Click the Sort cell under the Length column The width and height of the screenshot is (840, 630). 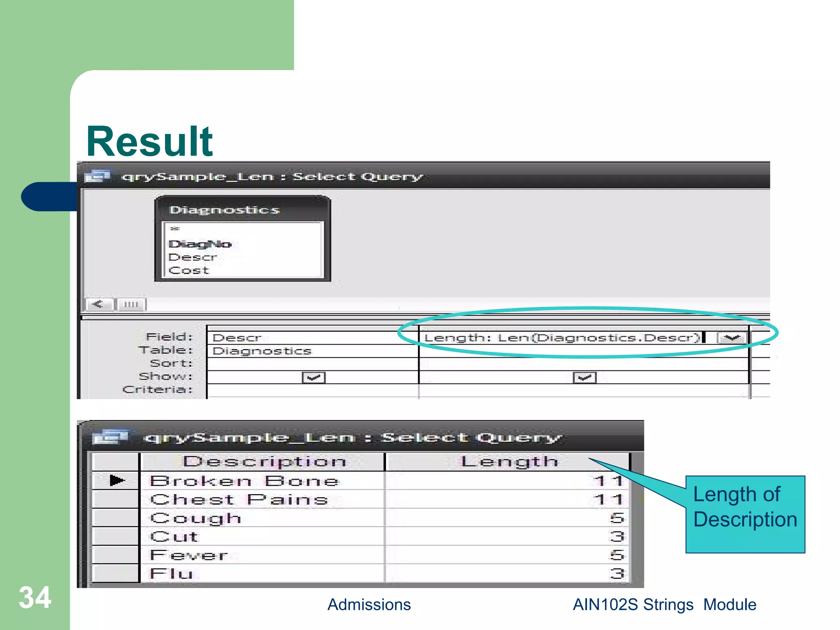click(584, 364)
